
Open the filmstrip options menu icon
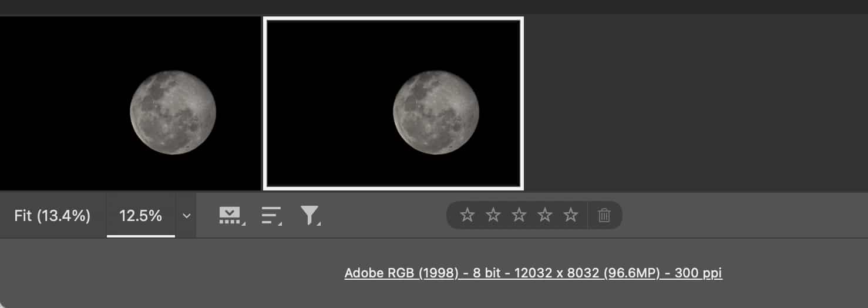tap(231, 216)
